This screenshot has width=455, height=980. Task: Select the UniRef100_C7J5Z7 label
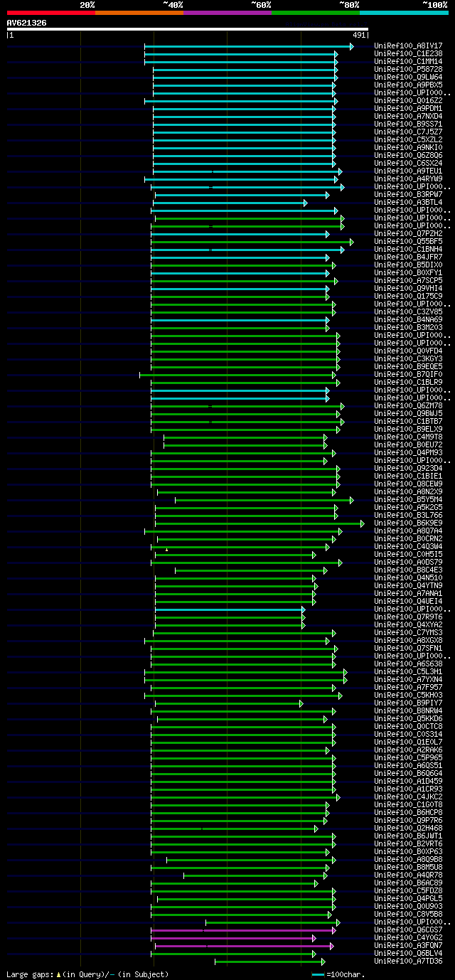[x=408, y=132]
